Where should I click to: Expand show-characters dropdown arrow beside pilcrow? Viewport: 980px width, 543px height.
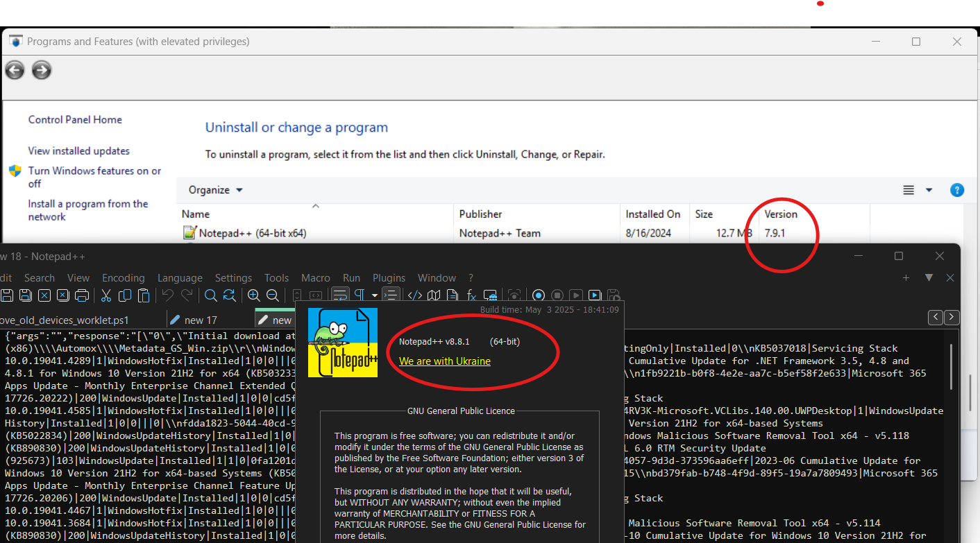click(x=375, y=295)
